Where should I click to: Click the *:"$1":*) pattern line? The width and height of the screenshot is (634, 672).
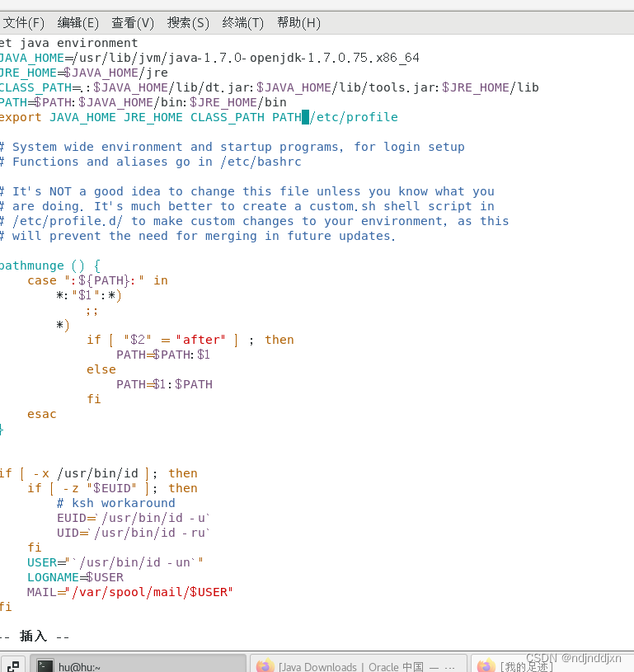point(89,295)
